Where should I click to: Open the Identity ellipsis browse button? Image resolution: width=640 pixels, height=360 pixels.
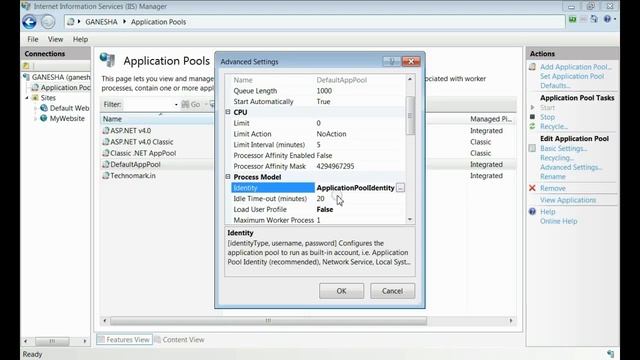point(400,188)
